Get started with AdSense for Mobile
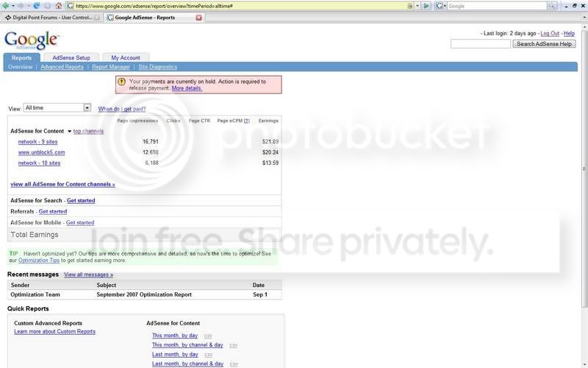 coord(80,223)
